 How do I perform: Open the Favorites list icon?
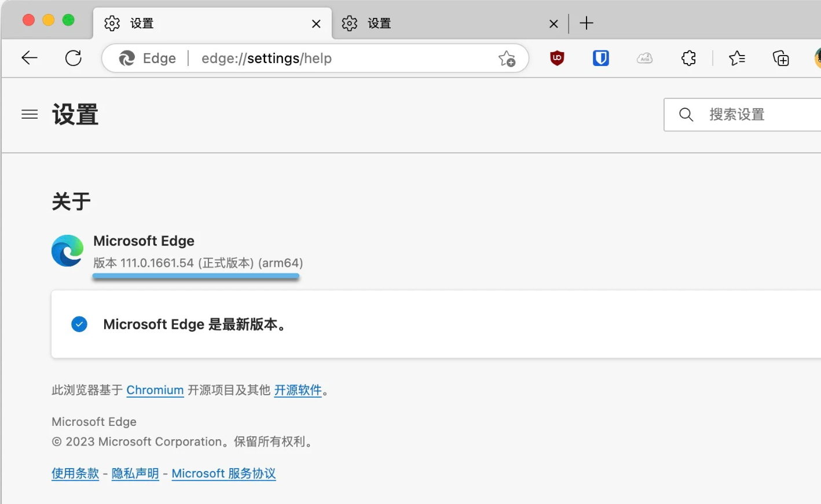(x=737, y=58)
